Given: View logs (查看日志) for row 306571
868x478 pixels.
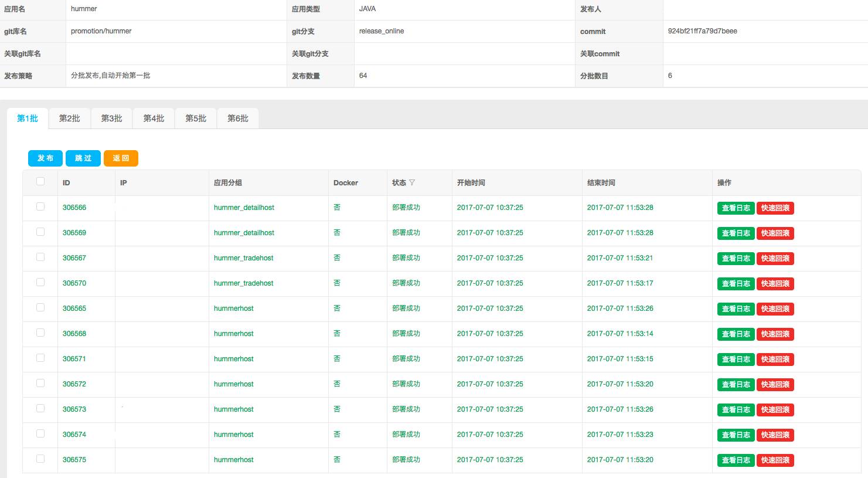Looking at the screenshot, I should tap(736, 360).
